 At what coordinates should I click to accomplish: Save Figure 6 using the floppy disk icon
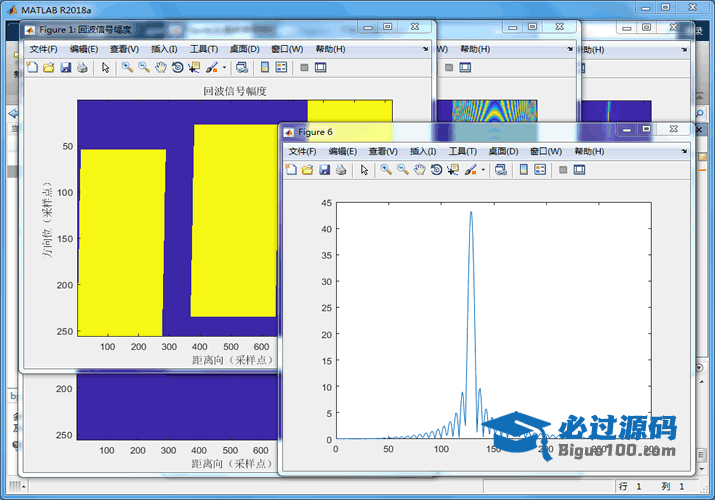tap(324, 170)
